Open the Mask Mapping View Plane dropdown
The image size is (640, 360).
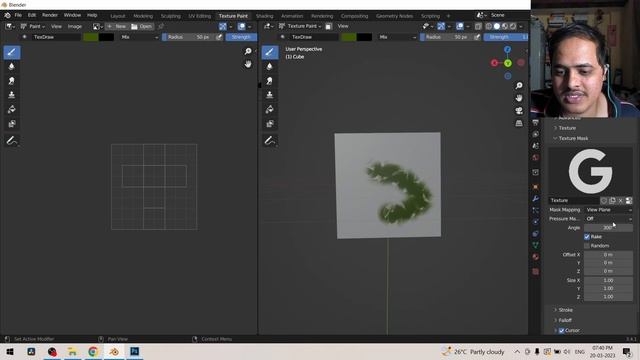609,210
